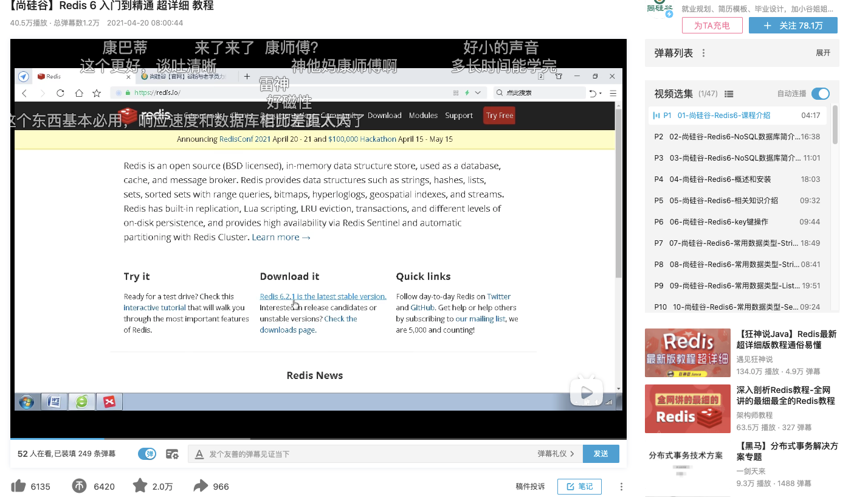The height and width of the screenshot is (497, 868).
Task: Play P6 06-尚硅谷-Redis6-key键操作
Action: tap(738, 222)
